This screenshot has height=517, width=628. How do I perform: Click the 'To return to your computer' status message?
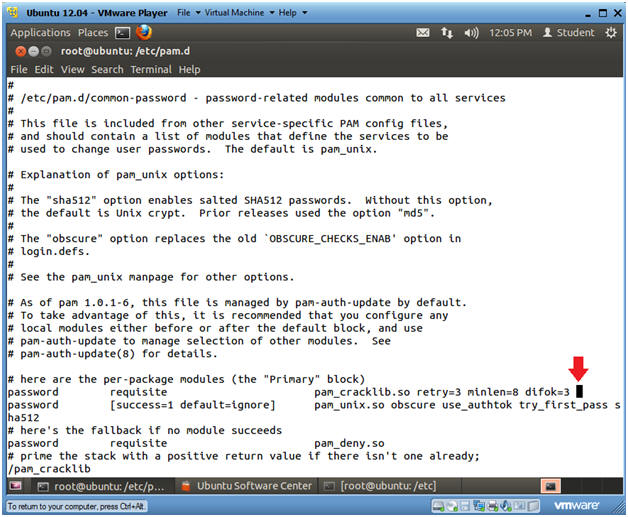(x=76, y=506)
